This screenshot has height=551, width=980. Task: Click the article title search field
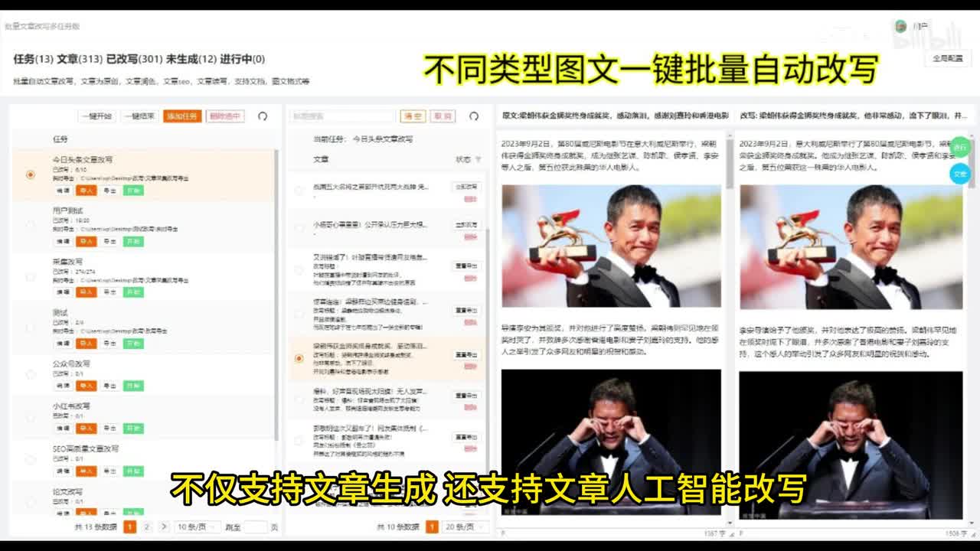[x=341, y=116]
